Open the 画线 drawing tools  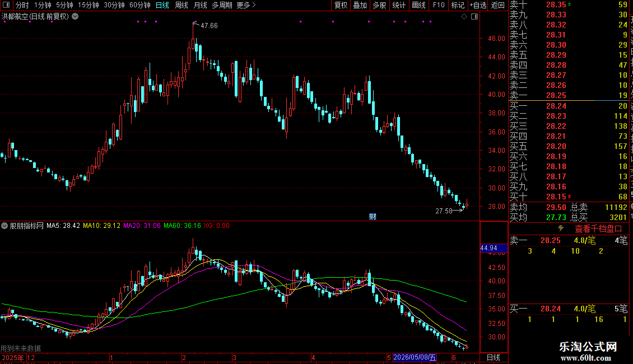(x=418, y=5)
